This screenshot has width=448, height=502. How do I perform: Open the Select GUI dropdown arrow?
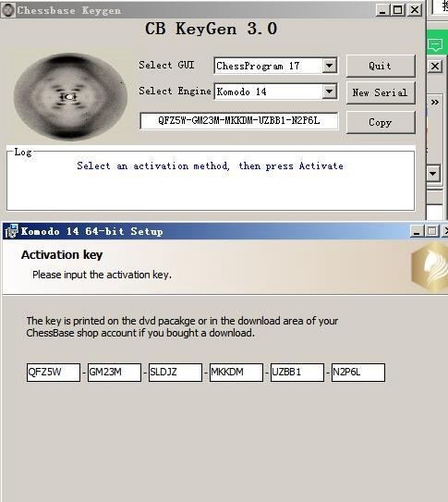tap(330, 66)
